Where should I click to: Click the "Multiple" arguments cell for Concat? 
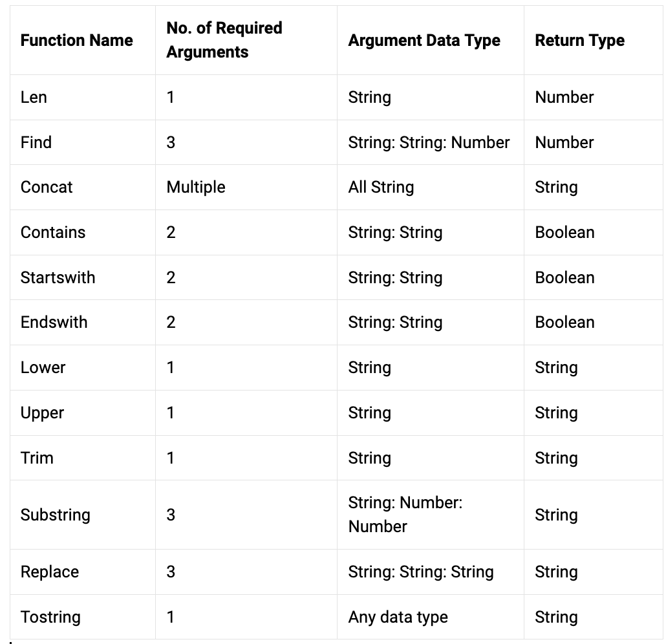pos(196,188)
